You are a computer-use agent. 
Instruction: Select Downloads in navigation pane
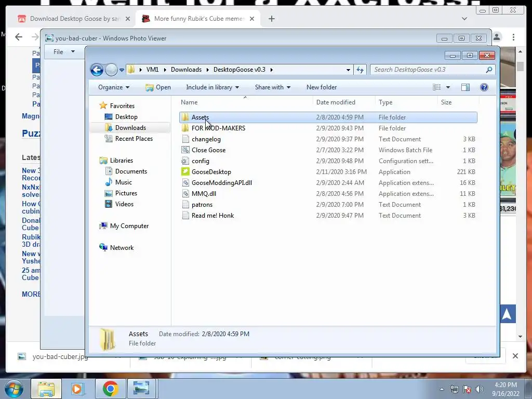[130, 128]
